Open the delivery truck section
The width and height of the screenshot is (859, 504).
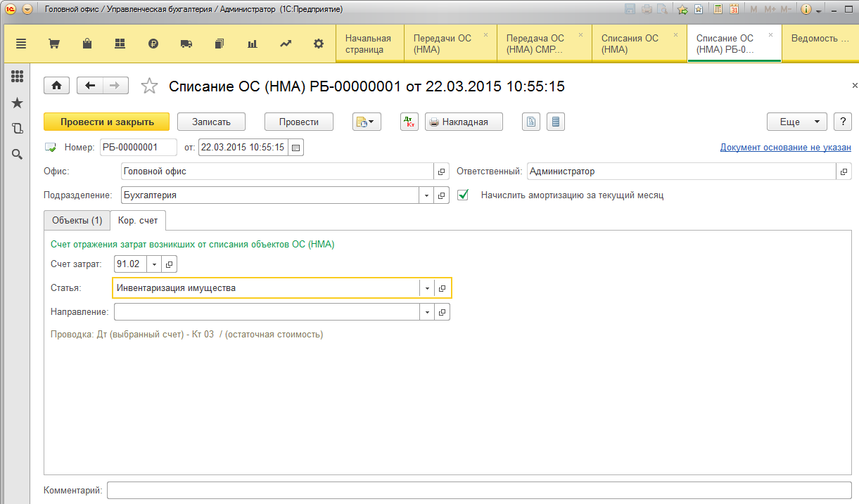pos(186,44)
